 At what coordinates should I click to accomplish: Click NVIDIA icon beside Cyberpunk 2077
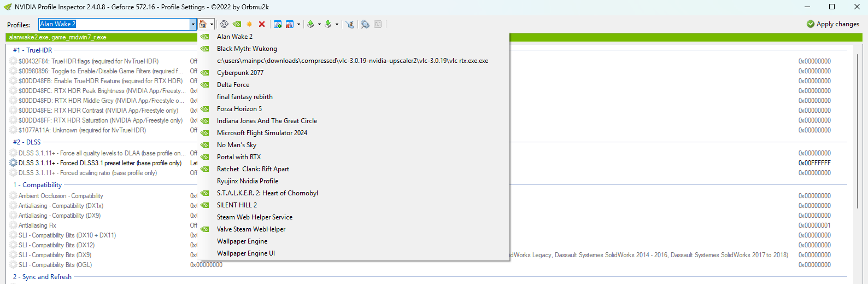click(205, 73)
